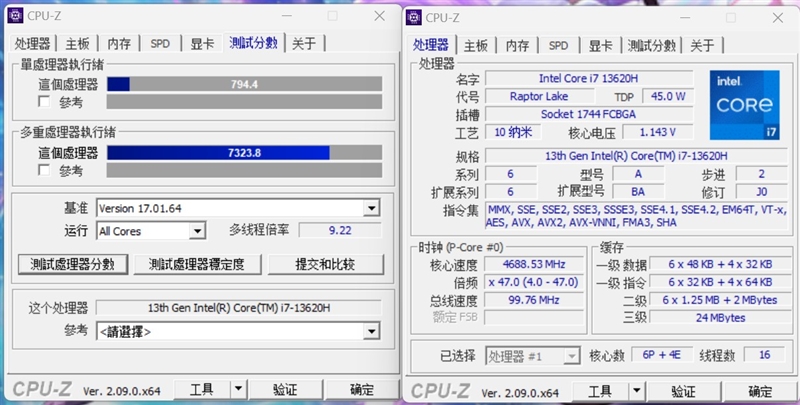The width and height of the screenshot is (800, 405).
Task: Switch to SPD tab in left window
Action: [160, 44]
